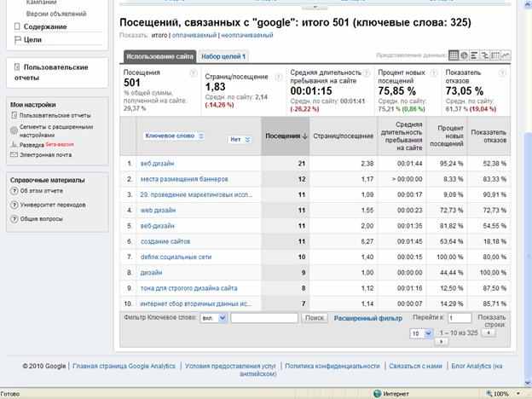Click question icon beside Общие вопросы
The height and width of the screenshot is (399, 532).
point(14,219)
